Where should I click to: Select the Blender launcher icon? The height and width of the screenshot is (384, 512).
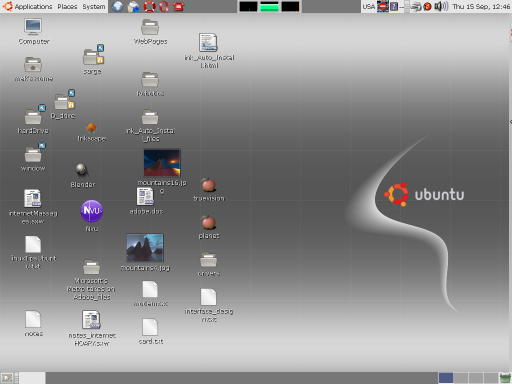click(x=82, y=170)
